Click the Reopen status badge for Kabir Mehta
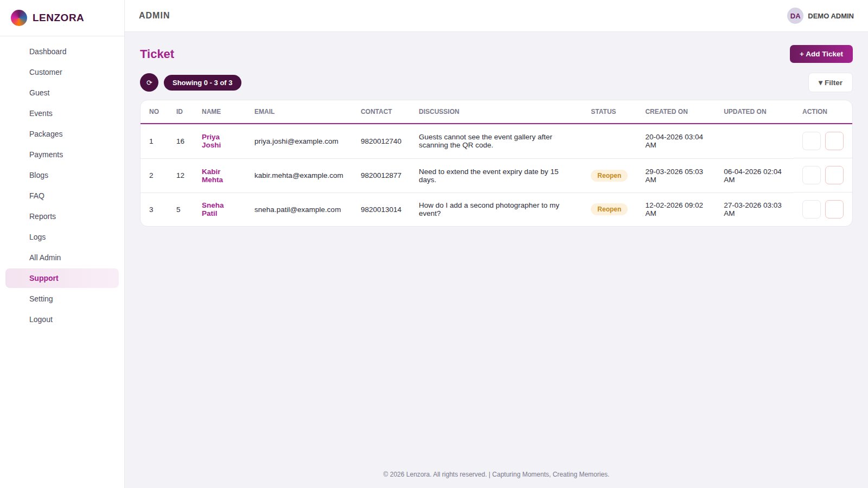 pyautogui.click(x=609, y=176)
